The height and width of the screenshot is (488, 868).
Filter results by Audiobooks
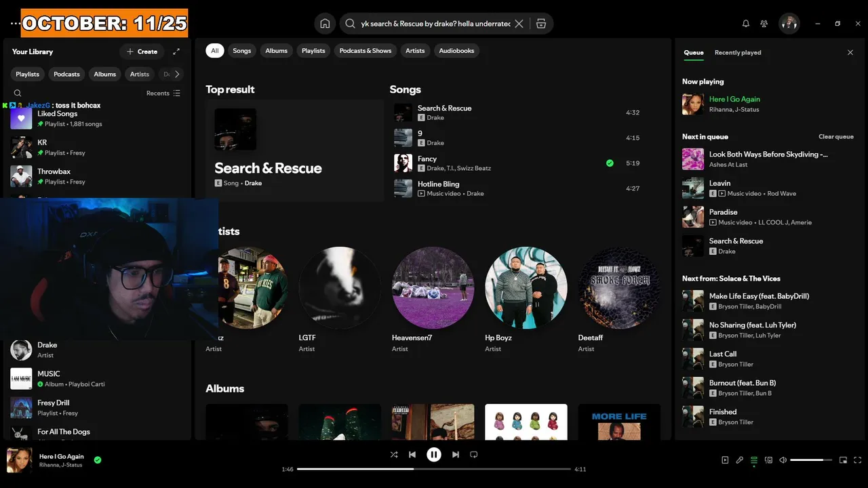click(x=456, y=51)
